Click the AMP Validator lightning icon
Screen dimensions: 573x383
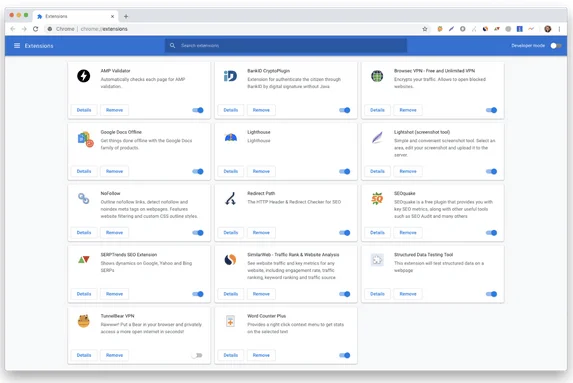click(x=83, y=76)
